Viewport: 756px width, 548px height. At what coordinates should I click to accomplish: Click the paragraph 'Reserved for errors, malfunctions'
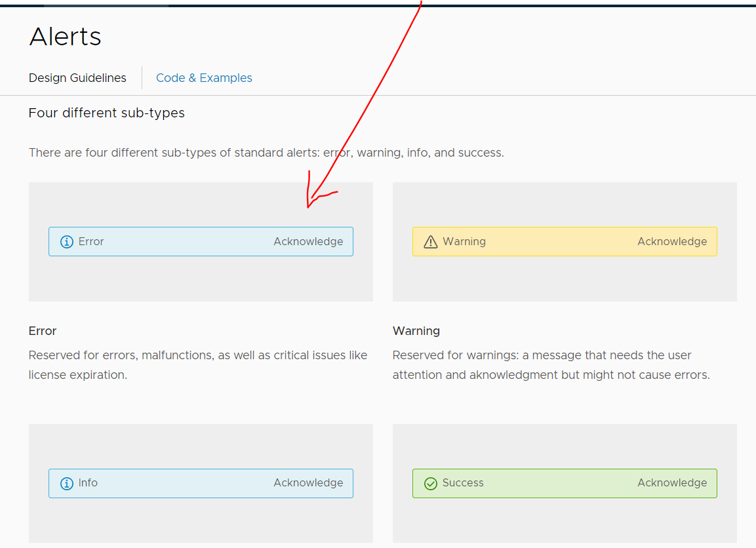pyautogui.click(x=197, y=365)
